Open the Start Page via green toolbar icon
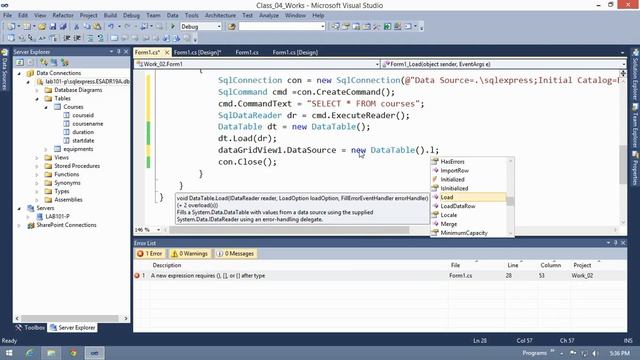Screen dimensions: 640x360 387,27
